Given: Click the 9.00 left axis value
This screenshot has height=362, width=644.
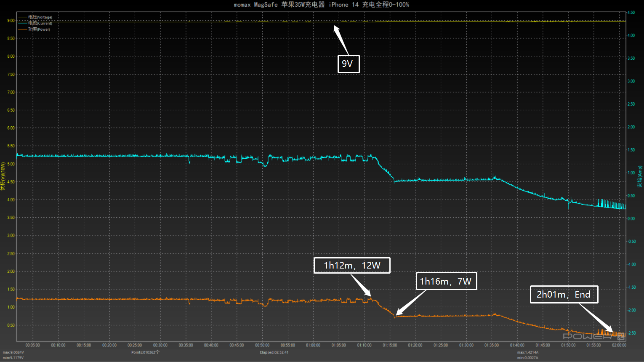Looking at the screenshot, I should 11,21.
